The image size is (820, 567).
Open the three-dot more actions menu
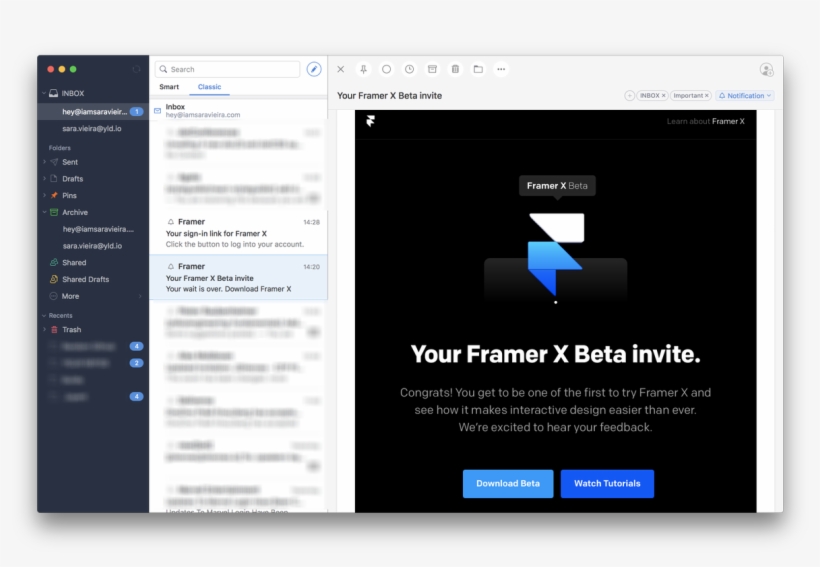click(x=501, y=69)
